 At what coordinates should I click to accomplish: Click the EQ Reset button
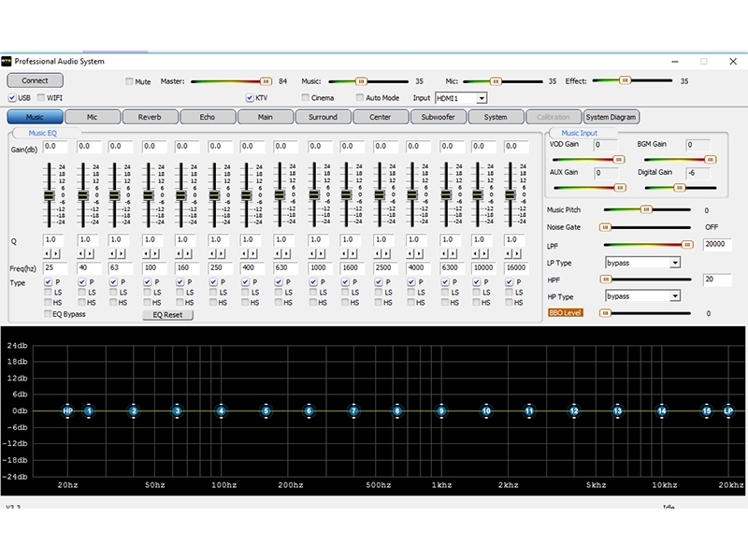point(167,315)
